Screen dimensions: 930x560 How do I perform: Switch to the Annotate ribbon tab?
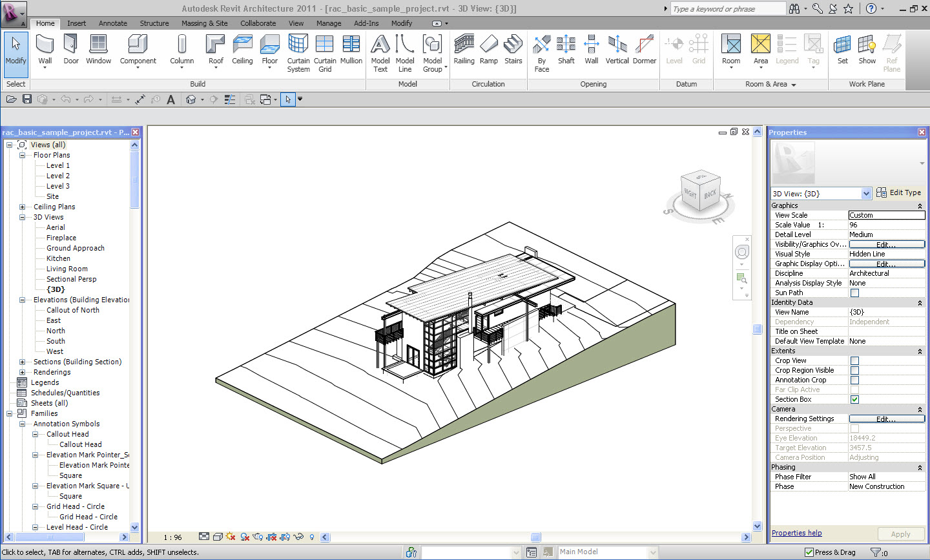coord(112,23)
